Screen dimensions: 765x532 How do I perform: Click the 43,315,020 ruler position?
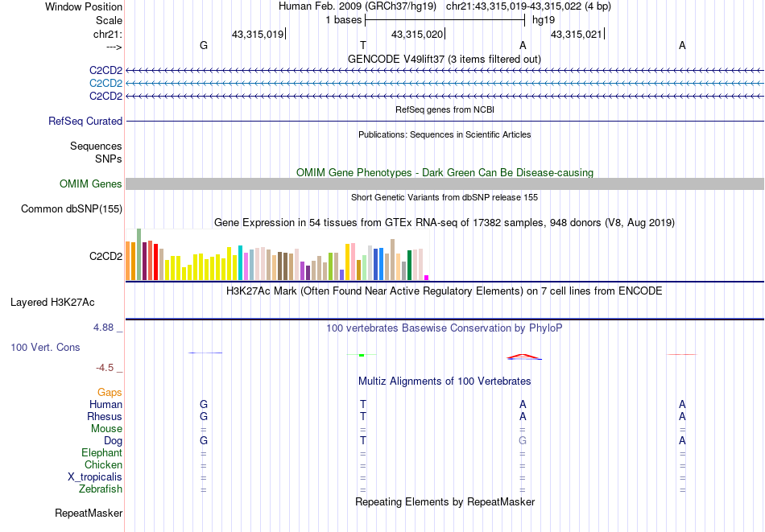417,34
